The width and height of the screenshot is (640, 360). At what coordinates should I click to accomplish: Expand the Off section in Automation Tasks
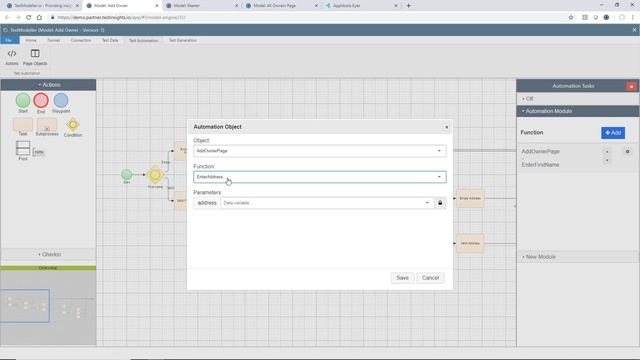pyautogui.click(x=578, y=99)
